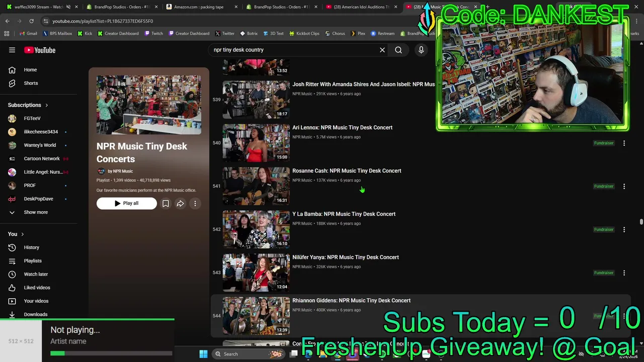Open three-dot menu for Y La Bamba video
This screenshot has height=362, width=644.
click(624, 230)
